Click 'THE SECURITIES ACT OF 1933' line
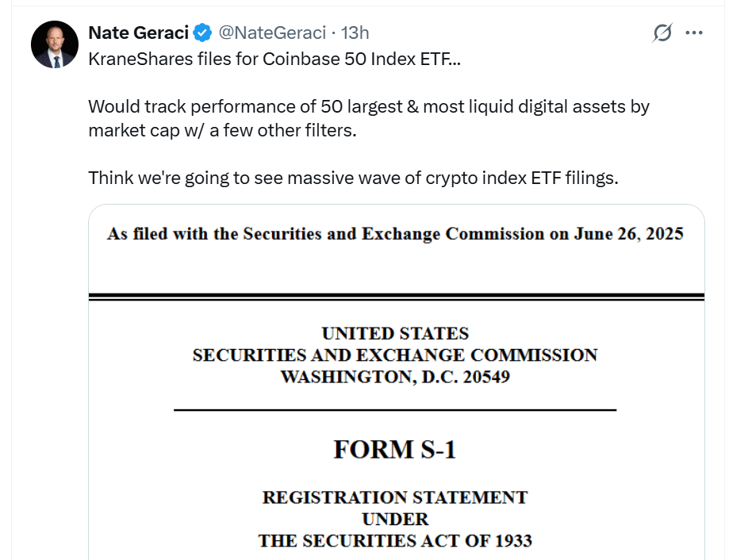This screenshot has width=729, height=560. click(394, 541)
